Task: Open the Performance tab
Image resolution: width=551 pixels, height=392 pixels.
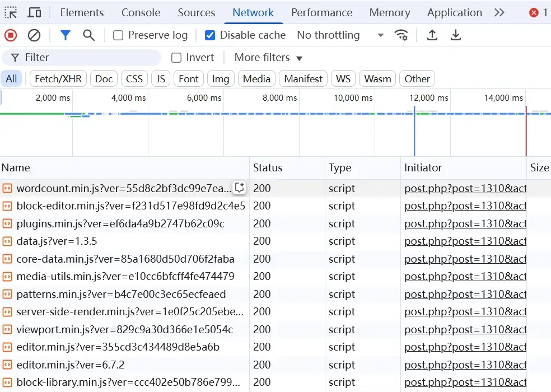Action: coord(321,13)
